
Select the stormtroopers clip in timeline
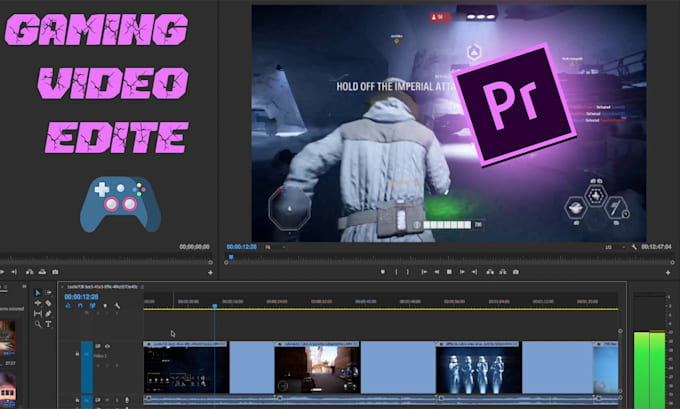pos(479,367)
